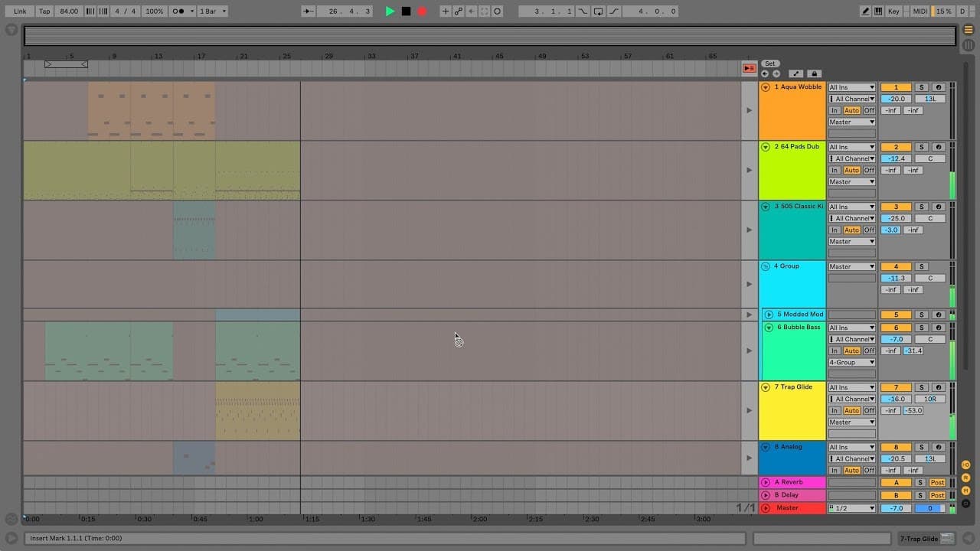Arm track 7 Trap Glide
Image resolution: width=980 pixels, height=551 pixels.
click(938, 387)
